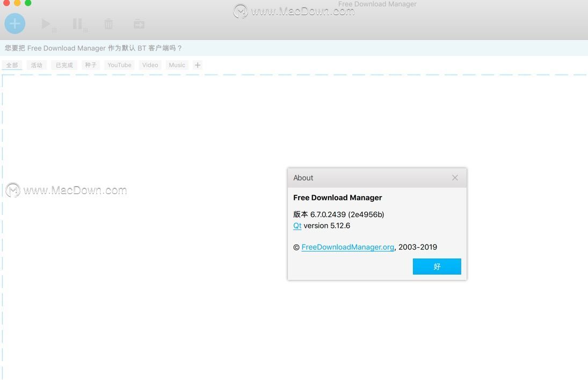Click the About dialog title
The width and height of the screenshot is (588, 380).
pos(303,178)
